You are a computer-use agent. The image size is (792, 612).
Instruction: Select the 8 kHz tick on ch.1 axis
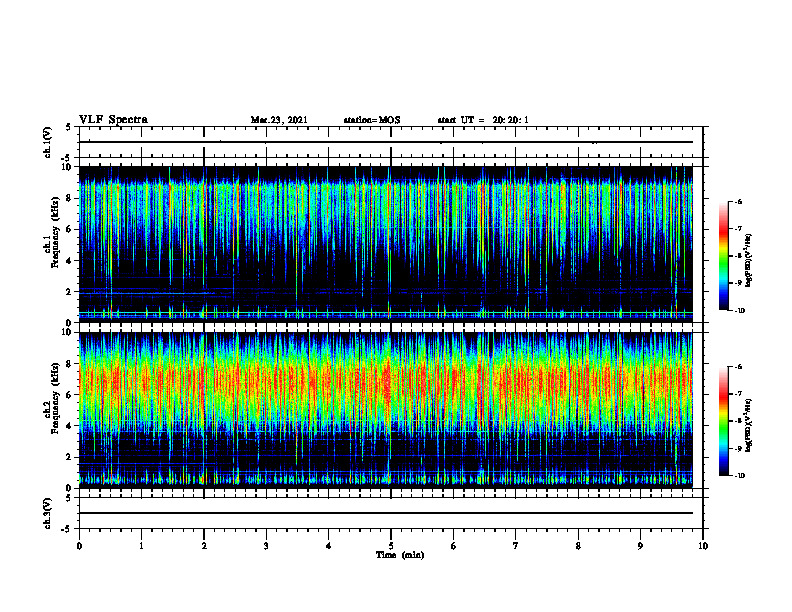click(x=70, y=198)
